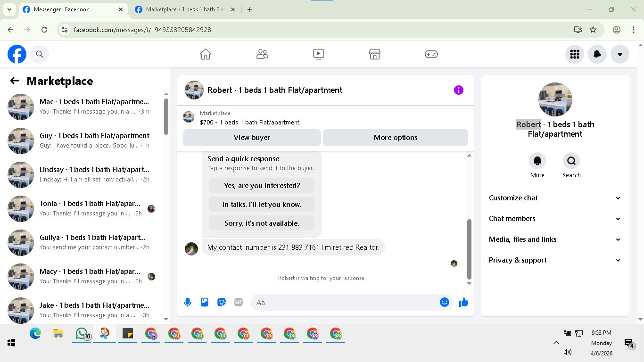Open conversation information purple info icon

[459, 90]
